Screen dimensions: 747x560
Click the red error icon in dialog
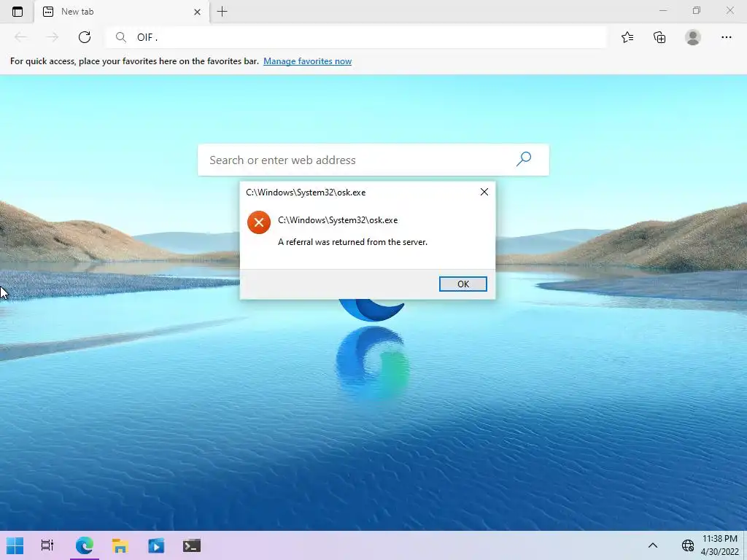(259, 222)
